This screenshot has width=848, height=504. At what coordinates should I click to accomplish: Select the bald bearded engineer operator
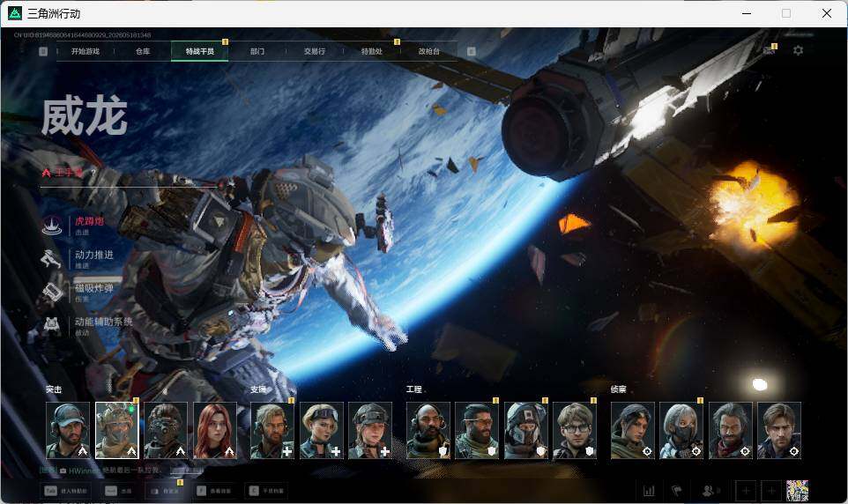[x=428, y=431]
